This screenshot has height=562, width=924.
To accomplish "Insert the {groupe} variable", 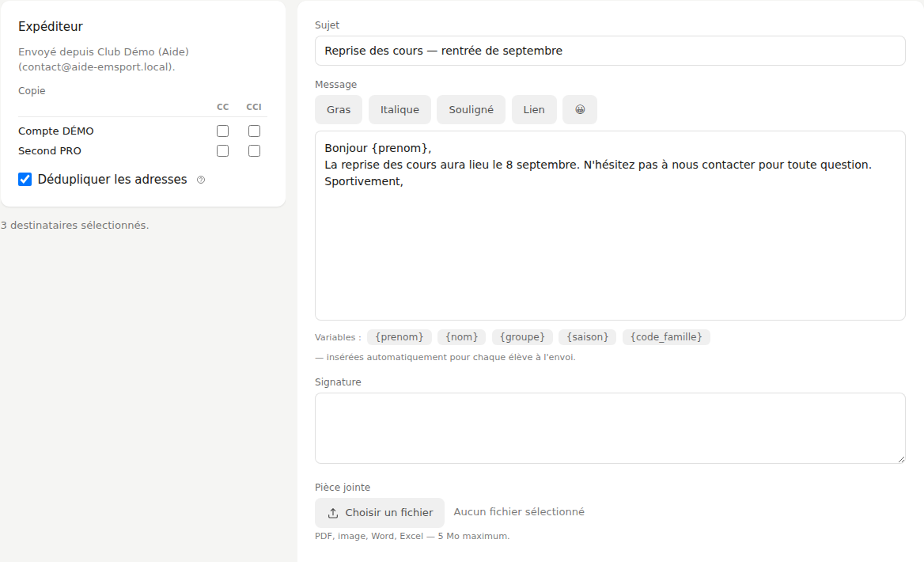I will pyautogui.click(x=522, y=336).
